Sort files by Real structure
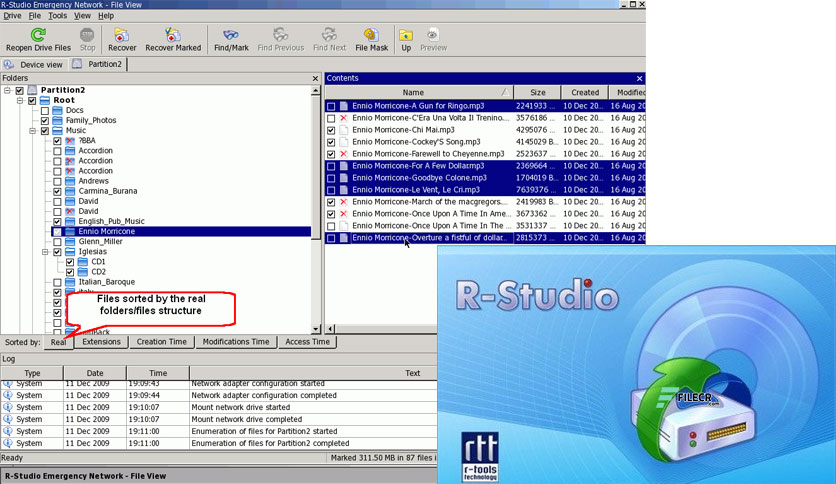Screen dimensions: 836x484 58,342
